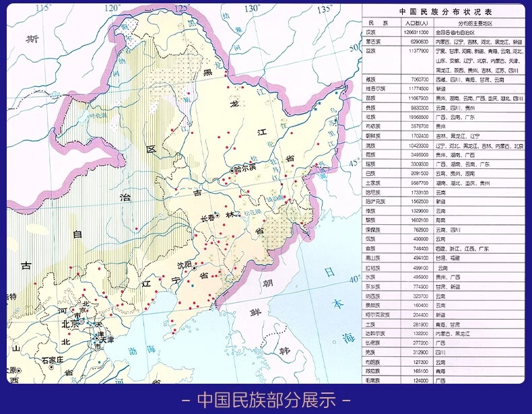
Task: Click the 中国民族分布状况表 table title
Action: 445,12
